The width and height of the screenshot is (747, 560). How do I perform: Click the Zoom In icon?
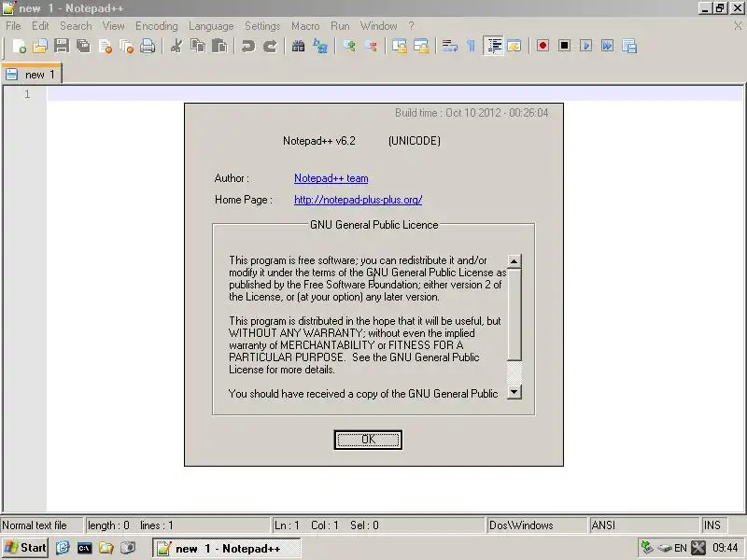349,46
